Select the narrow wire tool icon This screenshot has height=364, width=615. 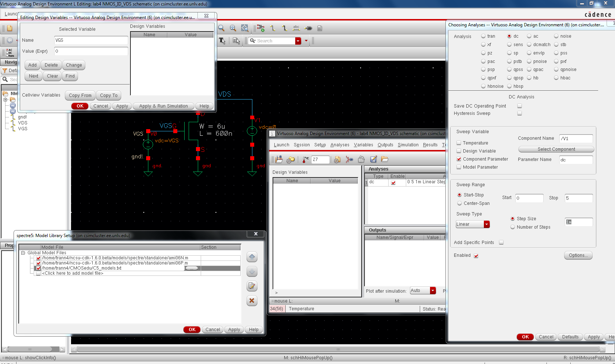[x=273, y=28]
